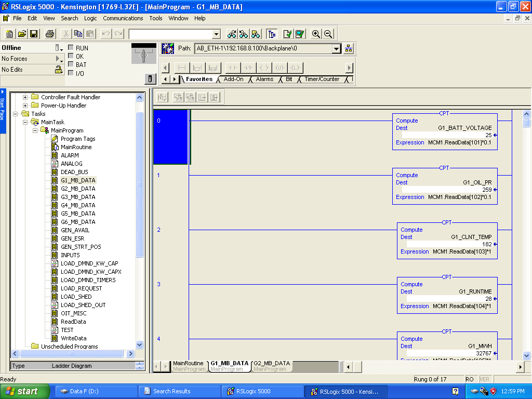Click the Paste toolbar icon
Viewport: 532px width, 399px height.
(90, 34)
